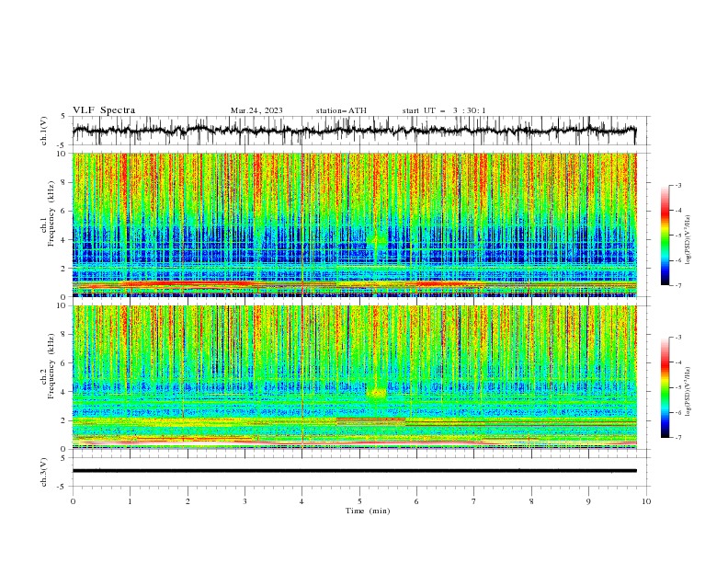Click ch.2 frequency tick label "4"
The image size is (728, 563).
coord(65,392)
